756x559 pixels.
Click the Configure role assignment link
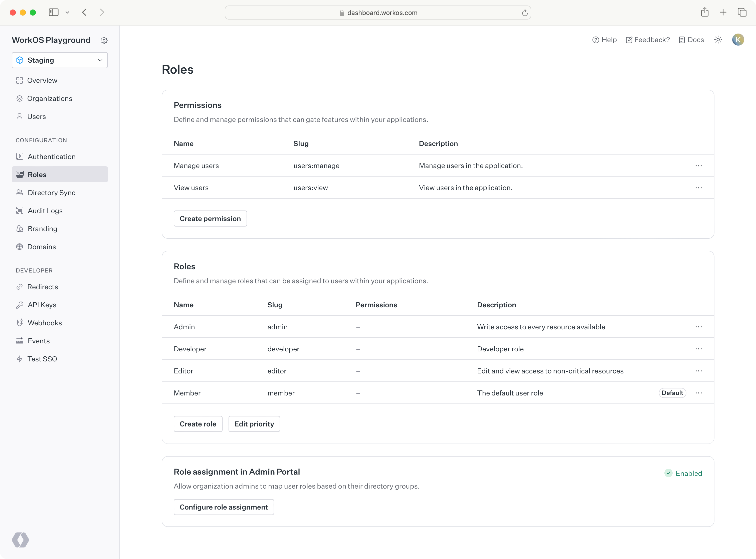click(x=224, y=507)
